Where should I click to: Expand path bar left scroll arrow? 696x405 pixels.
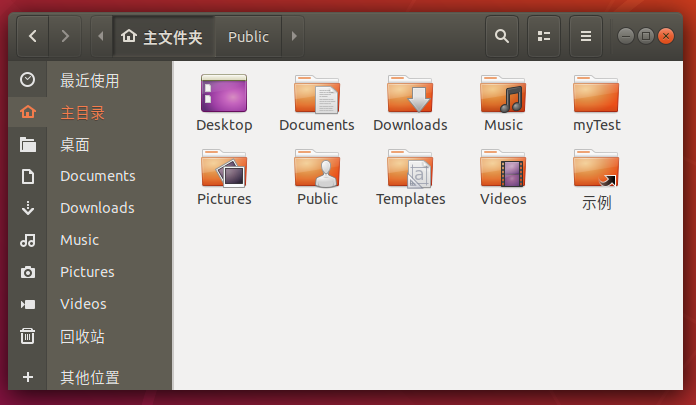click(100, 36)
